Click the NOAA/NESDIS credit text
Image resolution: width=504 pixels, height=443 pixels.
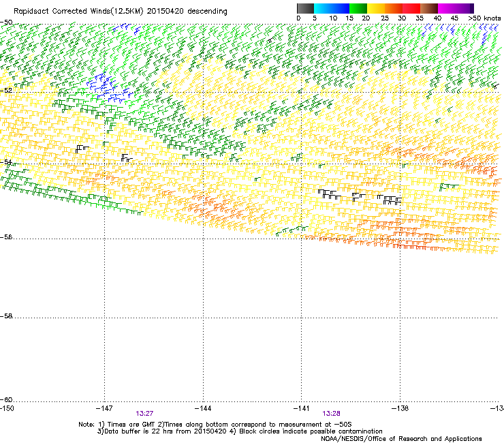pos(401,439)
